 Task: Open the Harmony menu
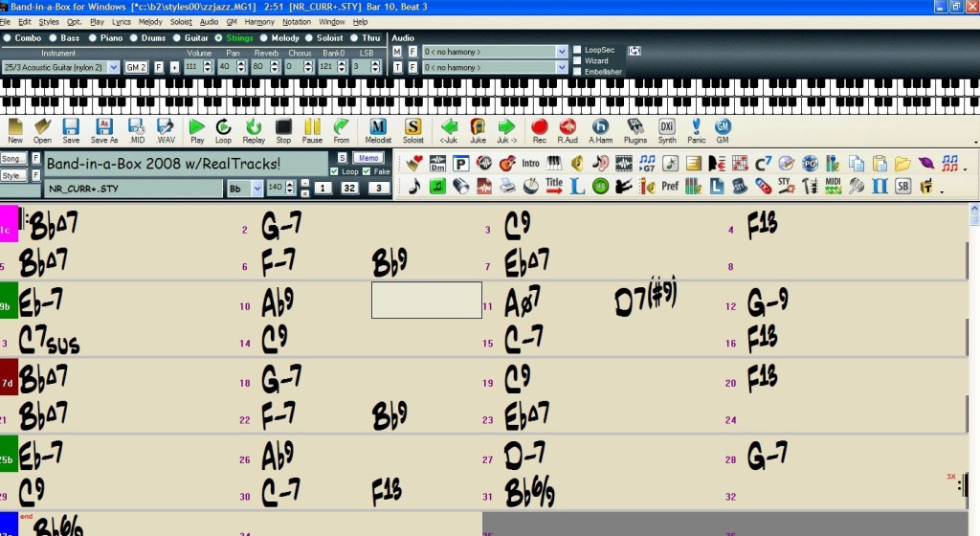pos(259,22)
